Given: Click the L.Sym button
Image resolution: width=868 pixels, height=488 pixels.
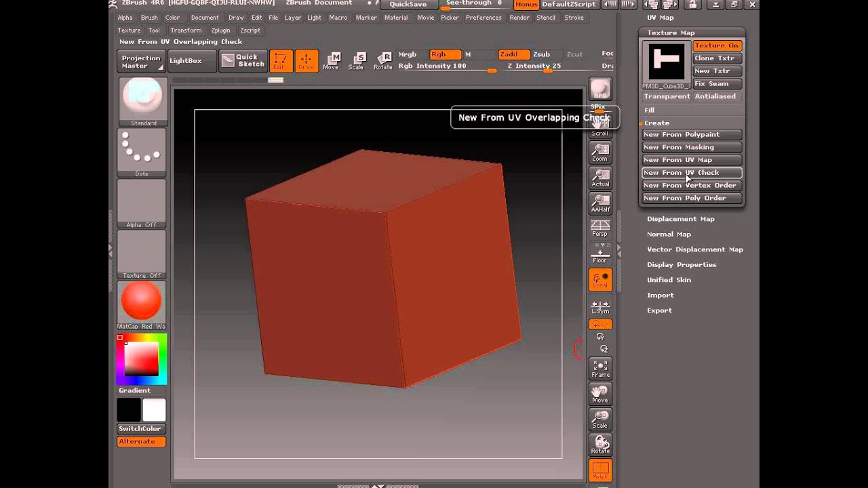Looking at the screenshot, I should coord(600,306).
